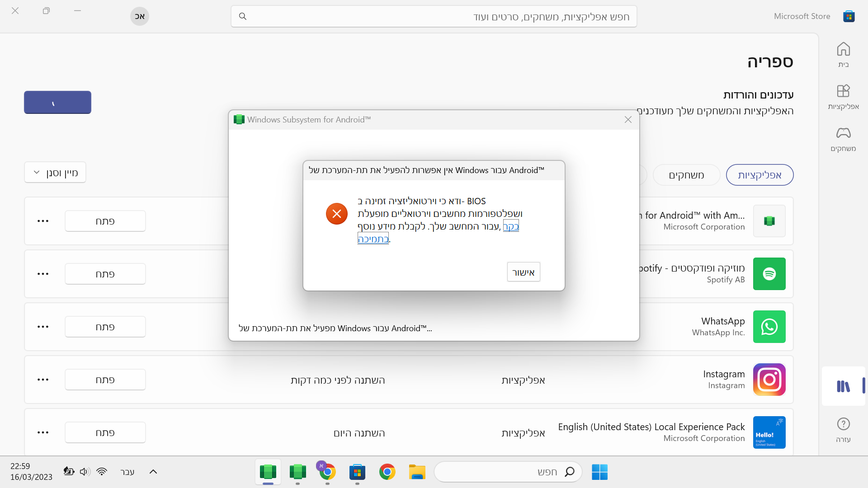Click Open (פתח) for Android subsystem row
This screenshot has width=868, height=488.
tap(105, 221)
